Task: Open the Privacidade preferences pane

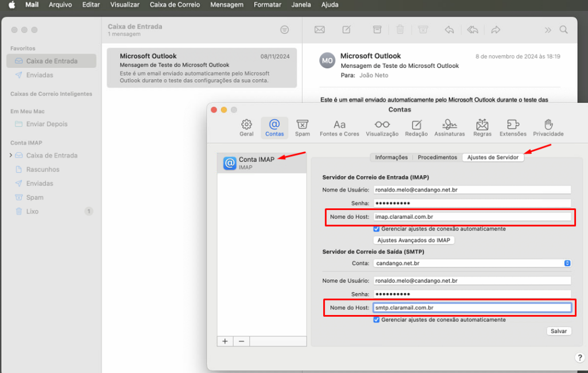Action: [548, 127]
